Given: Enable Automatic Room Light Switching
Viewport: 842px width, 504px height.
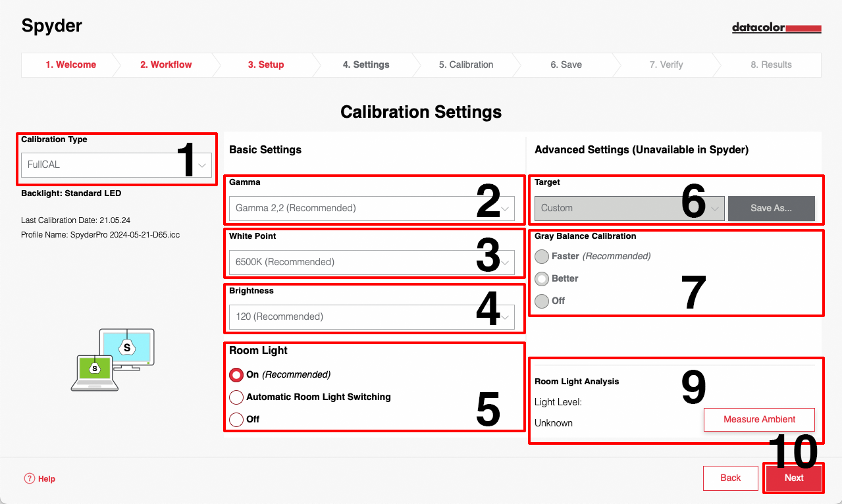Looking at the screenshot, I should (x=236, y=397).
